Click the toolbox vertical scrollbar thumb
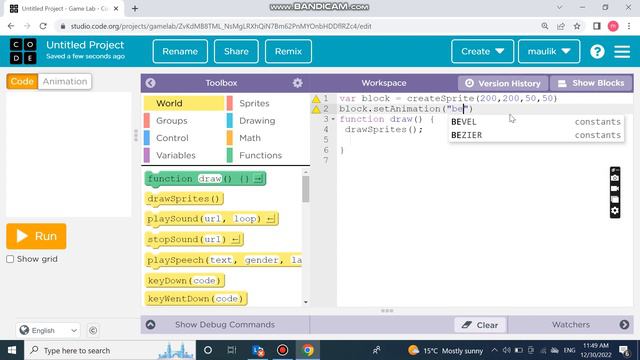The width and height of the screenshot is (640, 360). (306, 189)
